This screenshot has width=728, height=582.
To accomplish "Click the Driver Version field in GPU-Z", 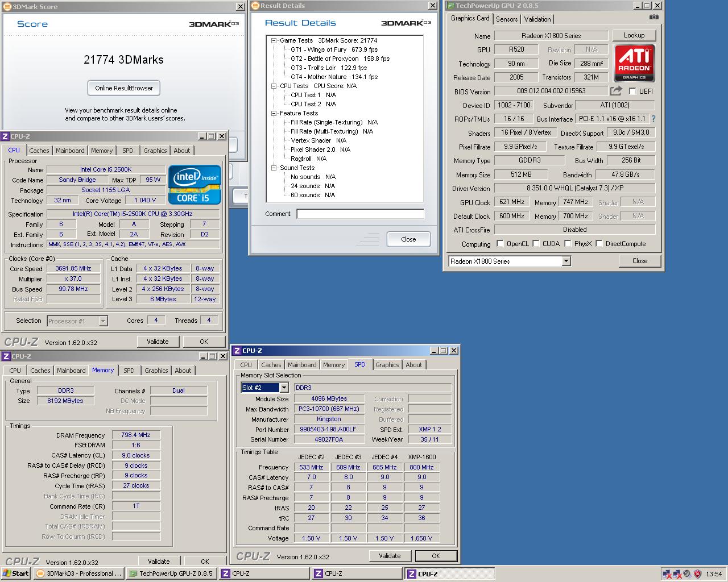I will 574,188.
